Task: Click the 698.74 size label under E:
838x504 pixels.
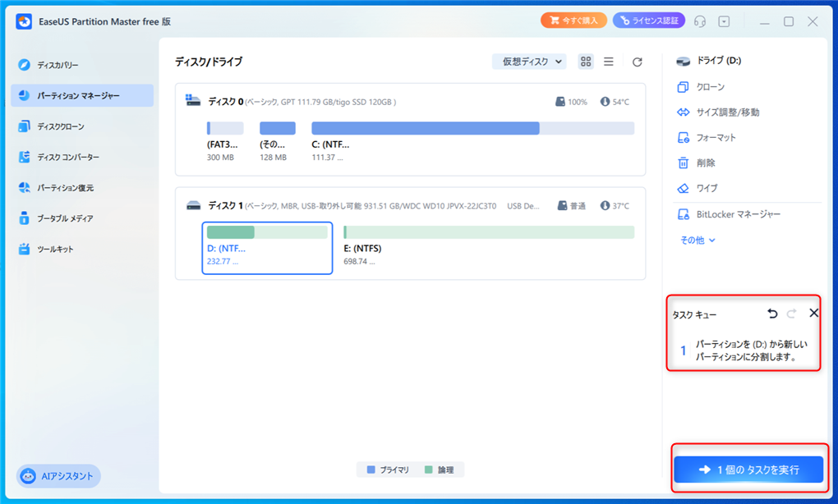Action: point(359,262)
